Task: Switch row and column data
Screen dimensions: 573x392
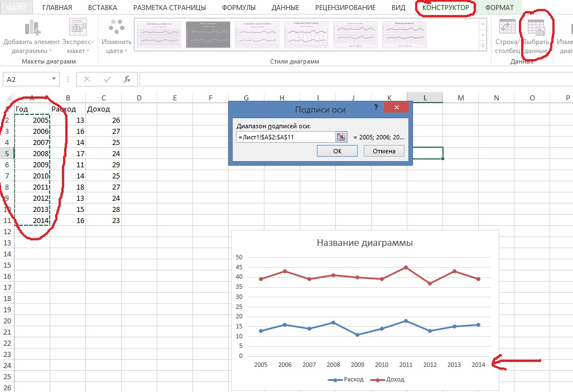Action: click(507, 37)
